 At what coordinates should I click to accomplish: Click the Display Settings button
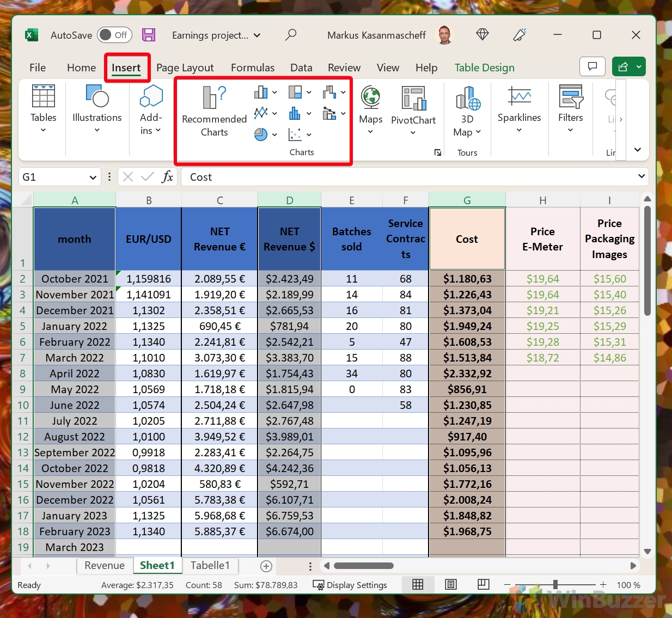[350, 585]
